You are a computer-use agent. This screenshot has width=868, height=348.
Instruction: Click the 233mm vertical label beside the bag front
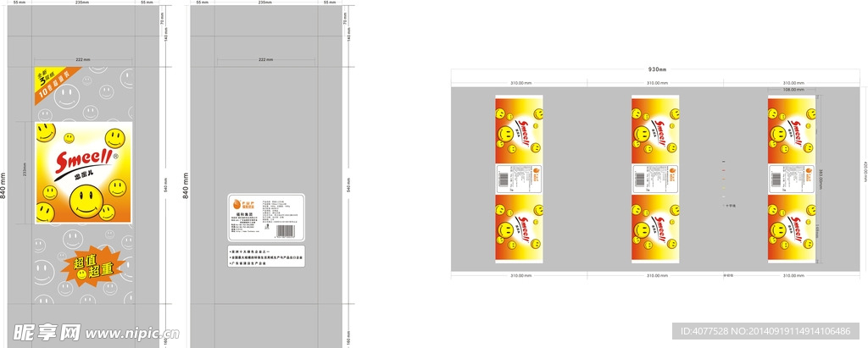(25, 168)
